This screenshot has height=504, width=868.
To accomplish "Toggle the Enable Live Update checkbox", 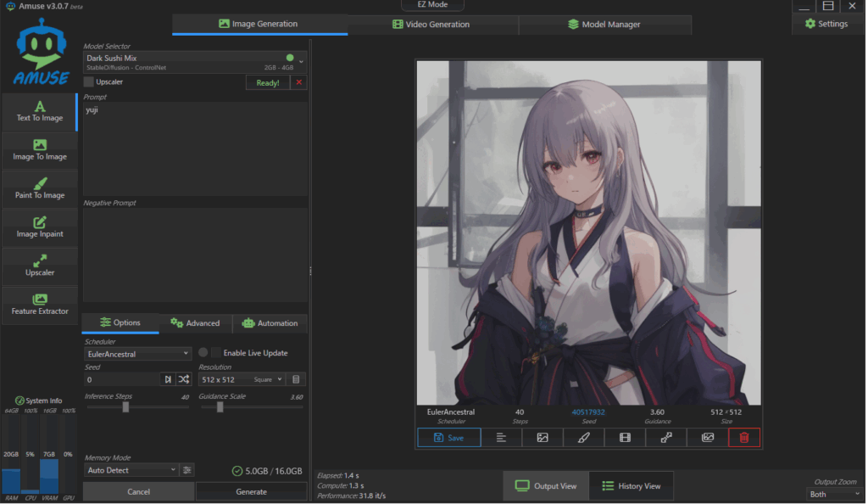I will (216, 353).
